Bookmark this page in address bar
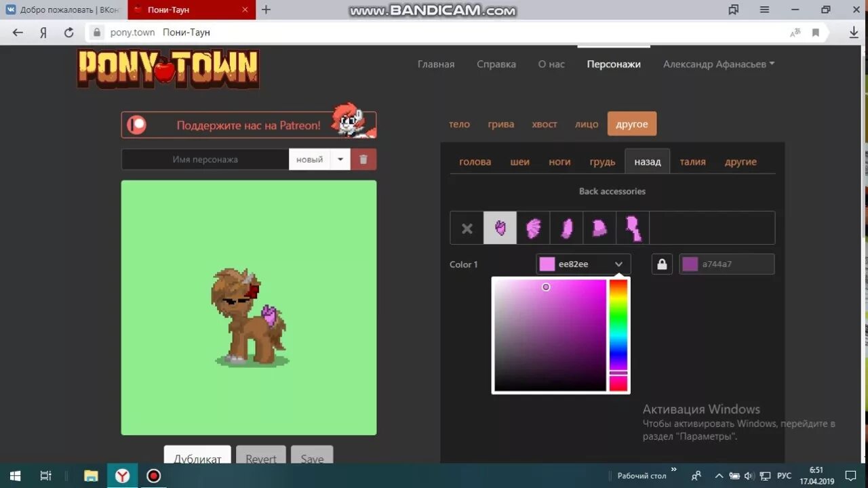Screen dimensions: 868x488 [x=816, y=33]
